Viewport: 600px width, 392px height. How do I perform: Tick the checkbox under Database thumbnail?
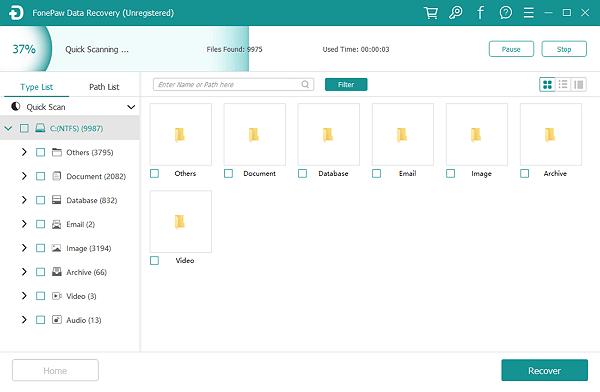point(302,173)
